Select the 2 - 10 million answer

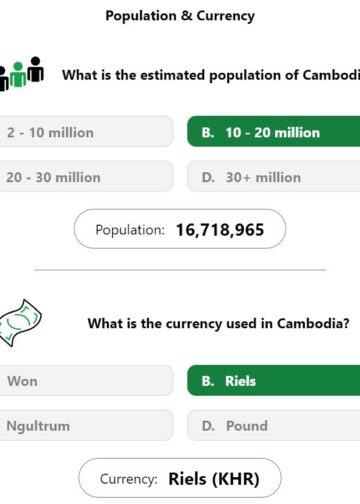(86, 132)
